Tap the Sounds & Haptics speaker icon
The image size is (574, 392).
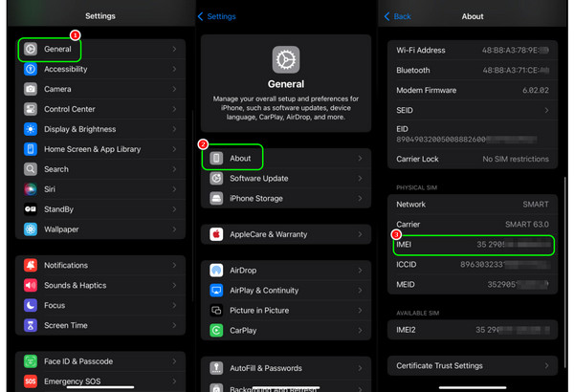[31, 285]
